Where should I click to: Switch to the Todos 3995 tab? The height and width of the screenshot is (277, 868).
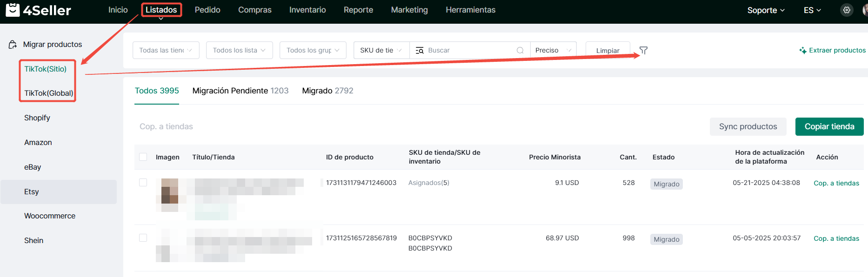click(x=157, y=91)
